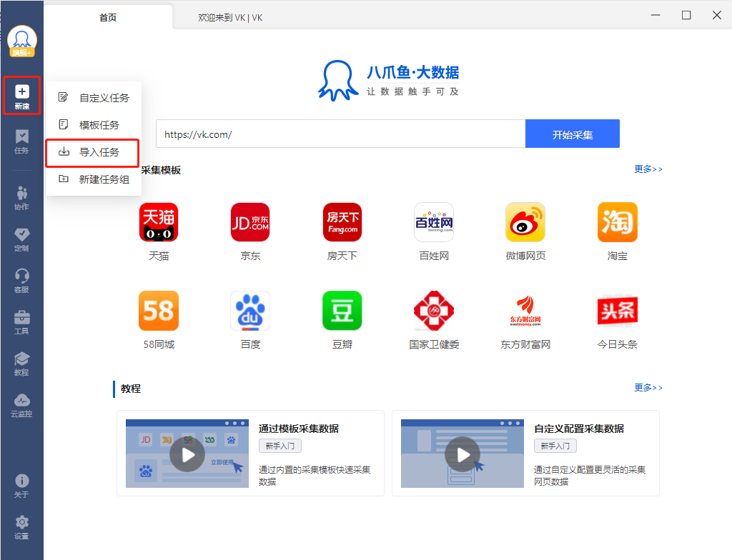Click the 开始采集 start button

[x=573, y=134]
